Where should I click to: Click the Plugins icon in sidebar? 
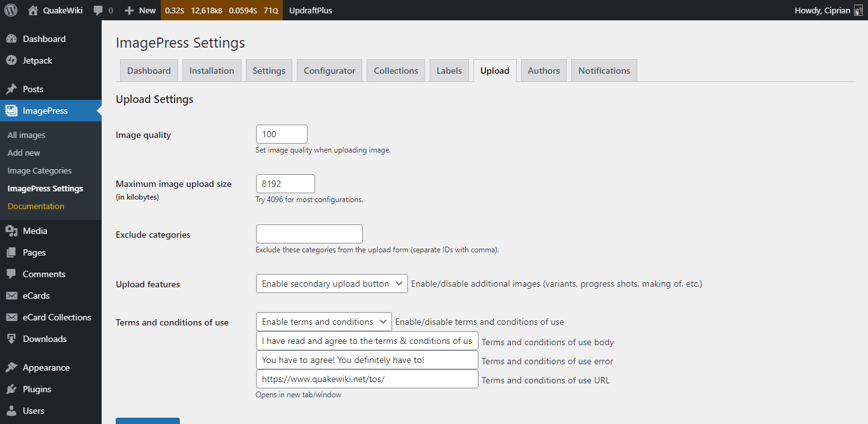[11, 389]
